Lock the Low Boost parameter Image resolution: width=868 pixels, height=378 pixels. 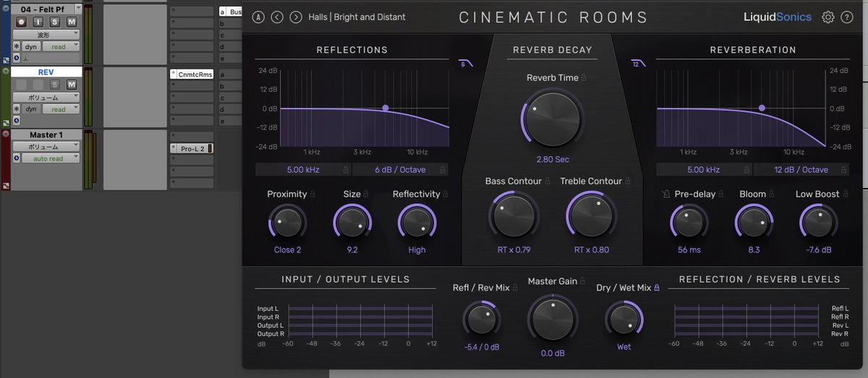pos(845,194)
